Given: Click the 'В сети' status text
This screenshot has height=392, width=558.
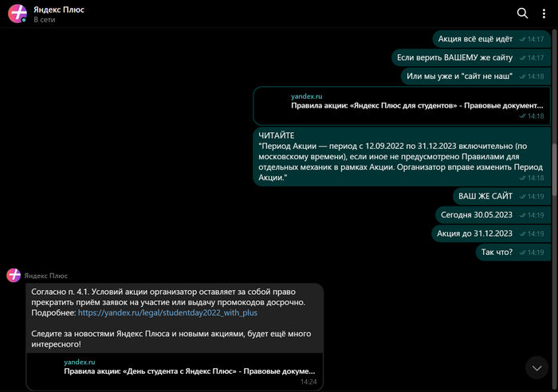Looking at the screenshot, I should click(45, 20).
